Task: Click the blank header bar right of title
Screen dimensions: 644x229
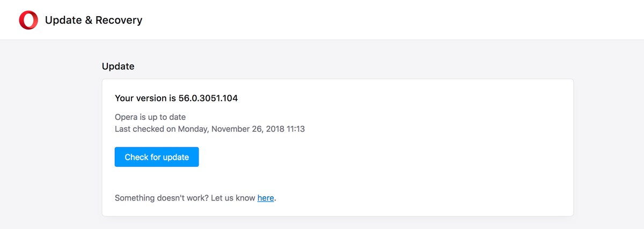Action: (x=376, y=20)
